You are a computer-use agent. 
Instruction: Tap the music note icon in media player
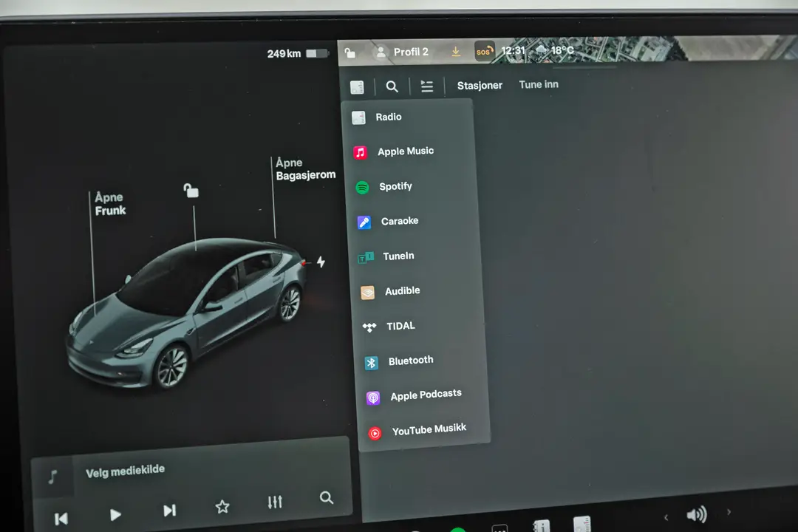[x=52, y=477]
